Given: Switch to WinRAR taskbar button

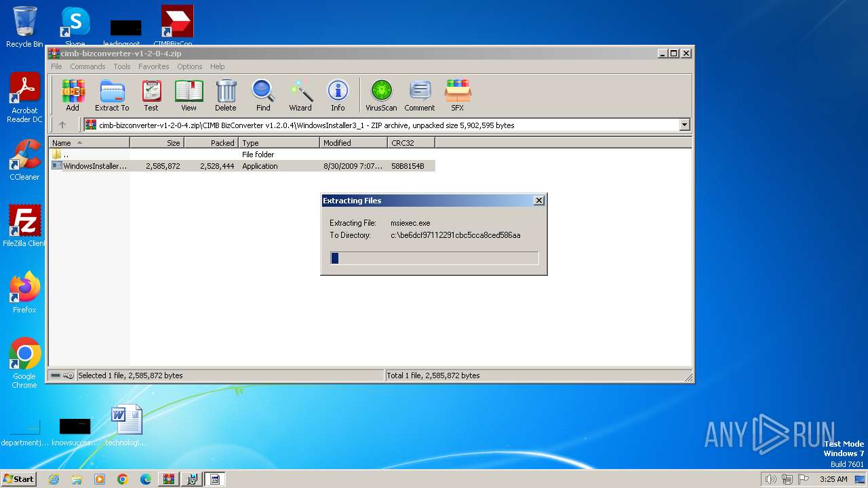Looking at the screenshot, I should point(169,479).
